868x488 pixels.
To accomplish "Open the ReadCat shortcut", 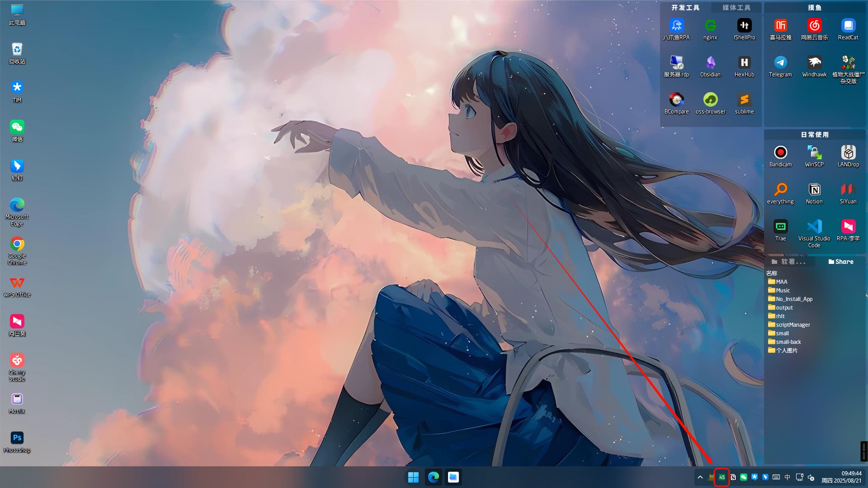I will tap(848, 29).
